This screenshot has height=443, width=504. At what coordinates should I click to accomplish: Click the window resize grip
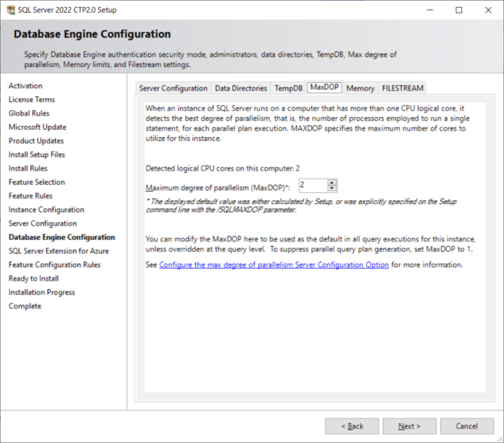499,438
